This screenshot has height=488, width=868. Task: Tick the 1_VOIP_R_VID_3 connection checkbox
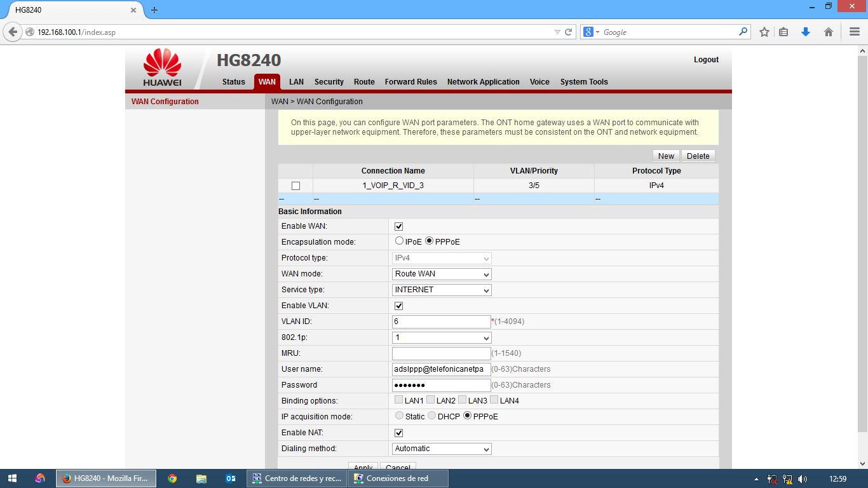[x=295, y=186]
